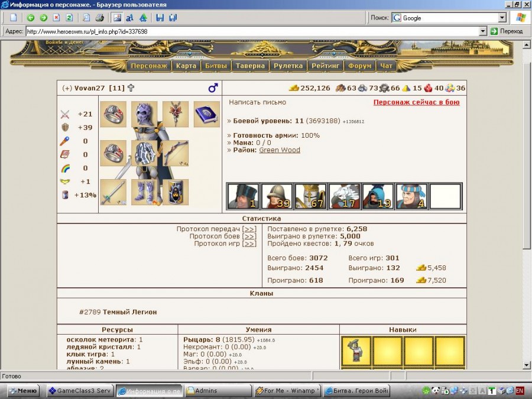
Task: Go back with the green left arrow
Action: click(x=31, y=18)
